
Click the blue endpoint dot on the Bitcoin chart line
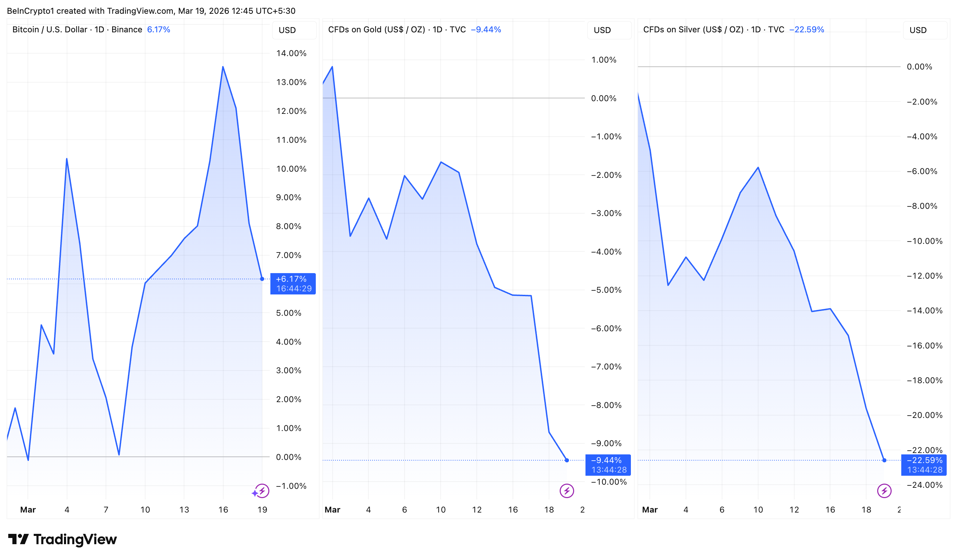[x=262, y=279]
